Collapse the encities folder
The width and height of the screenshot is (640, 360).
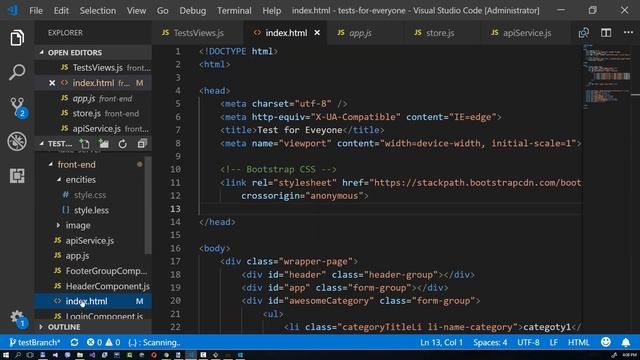(x=59, y=180)
